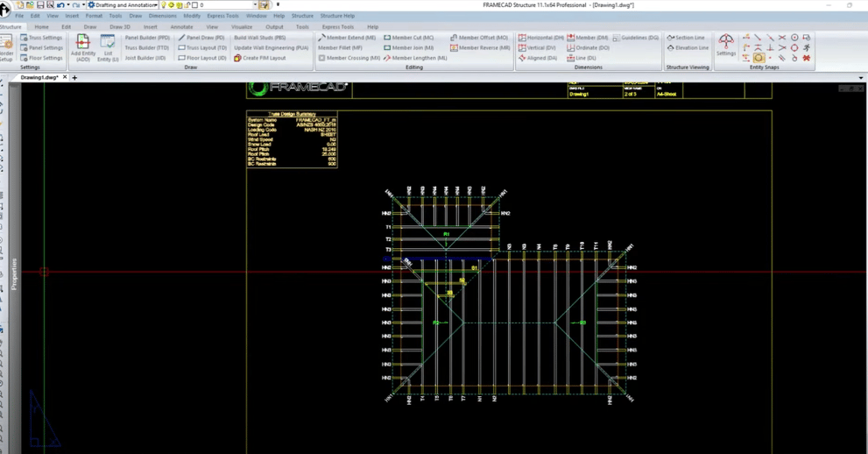
Task: Toggle the layer lightbulb on/off icon
Action: point(164,5)
